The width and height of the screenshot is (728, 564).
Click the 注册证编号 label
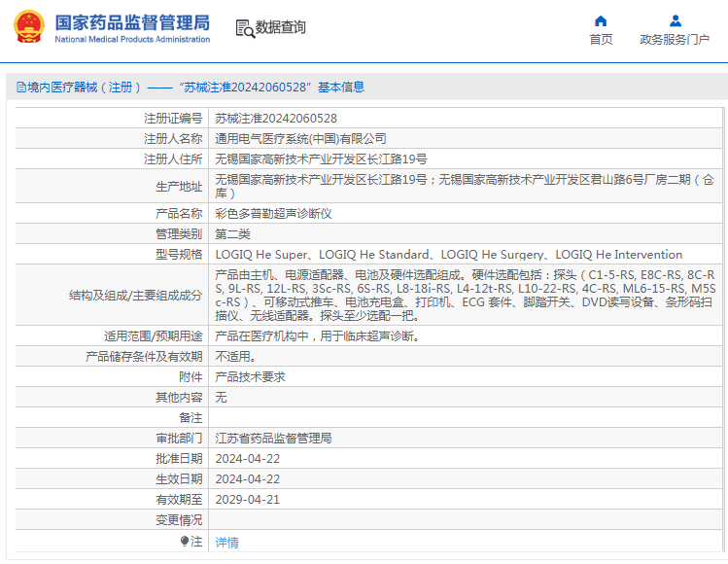click(173, 119)
